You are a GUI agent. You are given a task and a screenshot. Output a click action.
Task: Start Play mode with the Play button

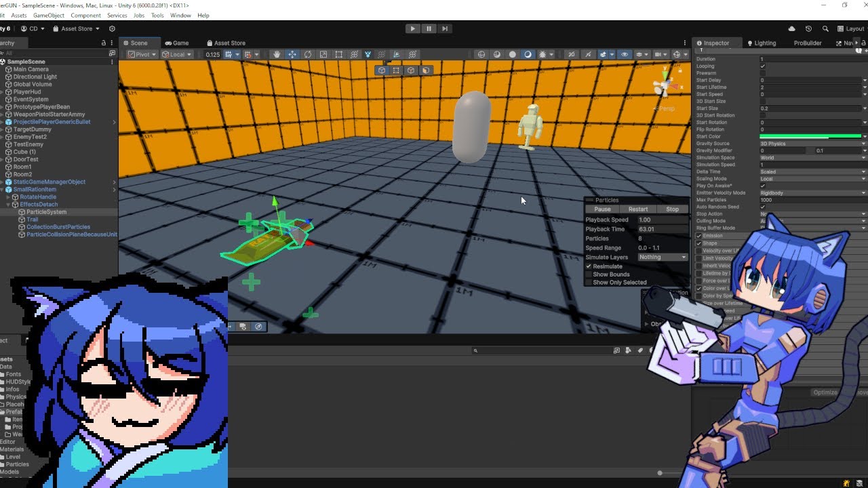coord(412,28)
